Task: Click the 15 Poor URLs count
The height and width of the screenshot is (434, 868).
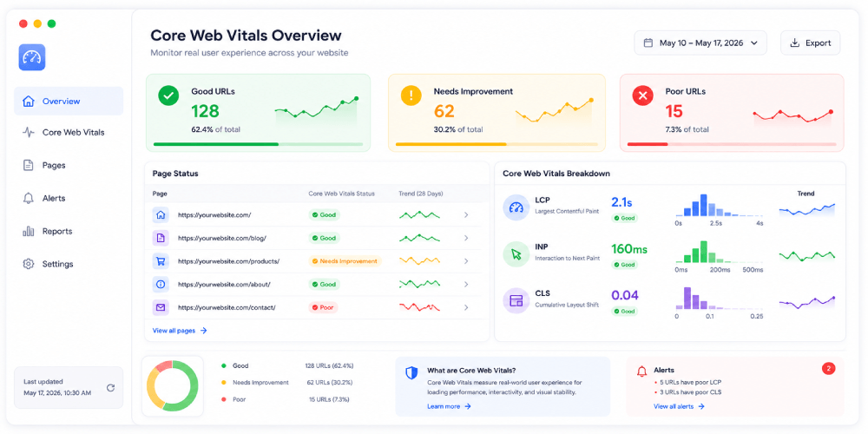Action: point(674,111)
